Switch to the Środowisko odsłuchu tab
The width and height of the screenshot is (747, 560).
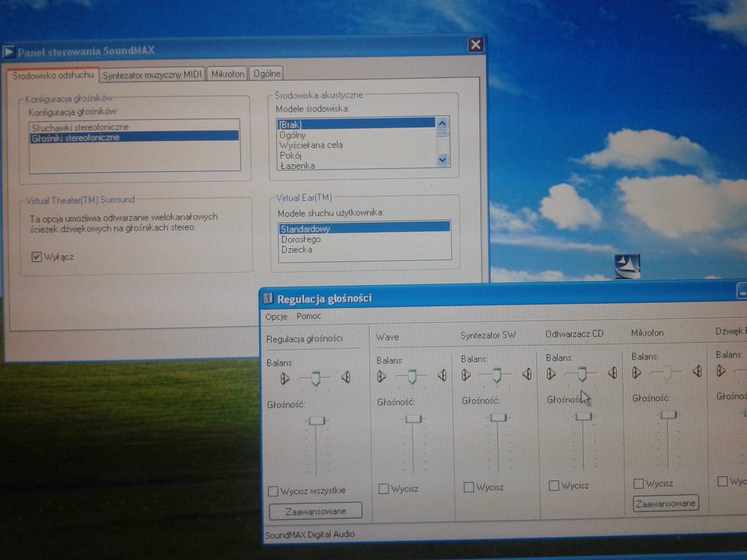pos(53,75)
